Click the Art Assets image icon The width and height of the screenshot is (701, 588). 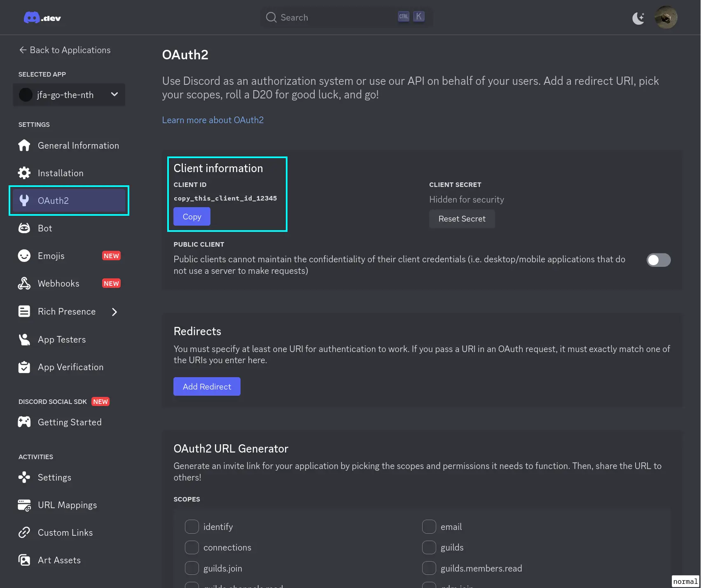(24, 560)
